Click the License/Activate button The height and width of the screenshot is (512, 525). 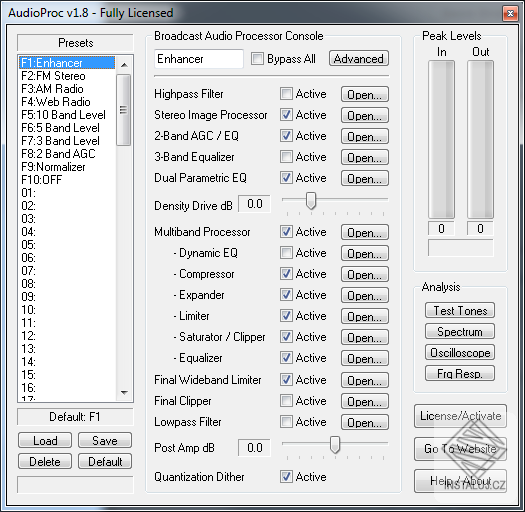(x=460, y=416)
